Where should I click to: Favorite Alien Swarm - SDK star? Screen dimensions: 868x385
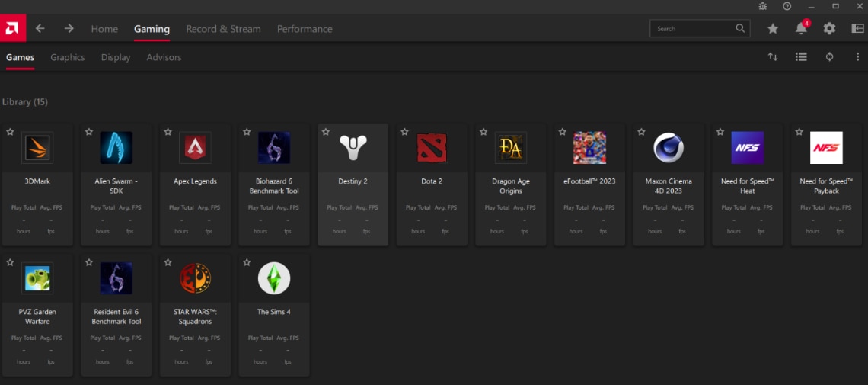[x=89, y=132]
